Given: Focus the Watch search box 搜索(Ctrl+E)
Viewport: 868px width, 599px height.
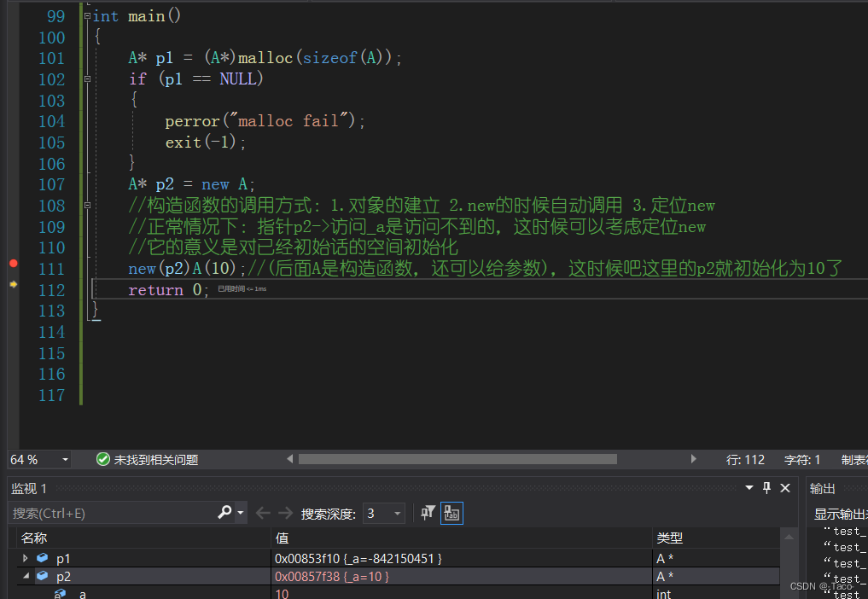Looking at the screenshot, I should [x=114, y=513].
